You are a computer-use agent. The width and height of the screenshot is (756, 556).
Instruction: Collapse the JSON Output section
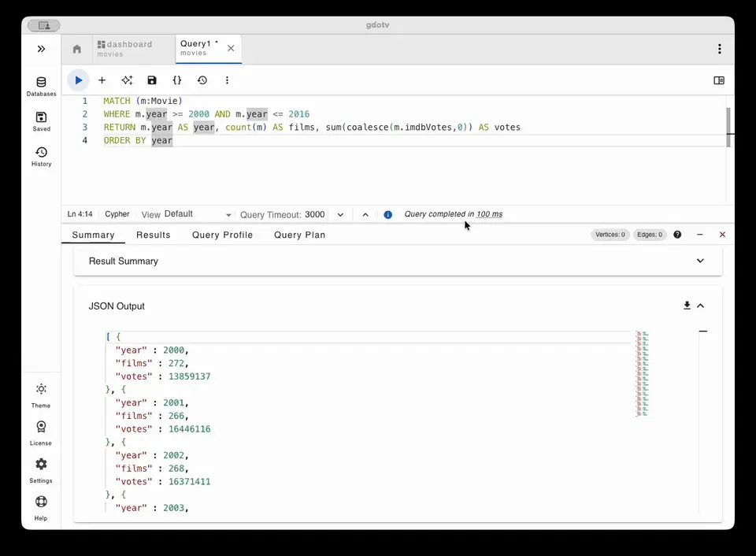pyautogui.click(x=700, y=306)
